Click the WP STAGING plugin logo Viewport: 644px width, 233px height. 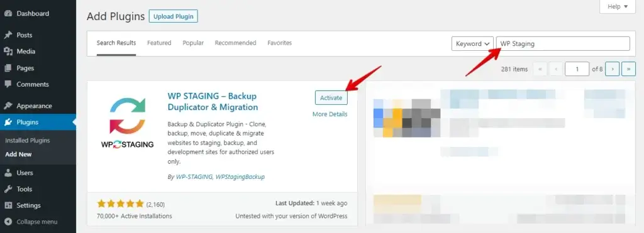[x=127, y=122]
